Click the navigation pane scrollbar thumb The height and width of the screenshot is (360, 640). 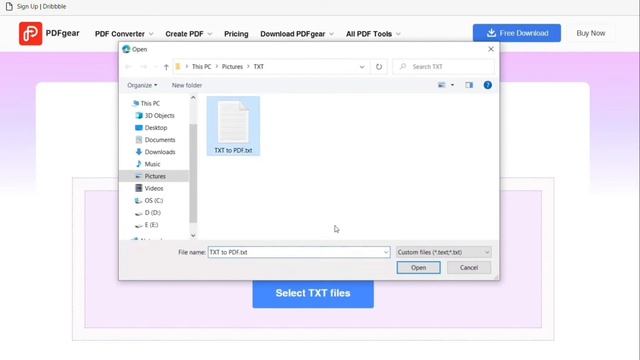(193, 173)
